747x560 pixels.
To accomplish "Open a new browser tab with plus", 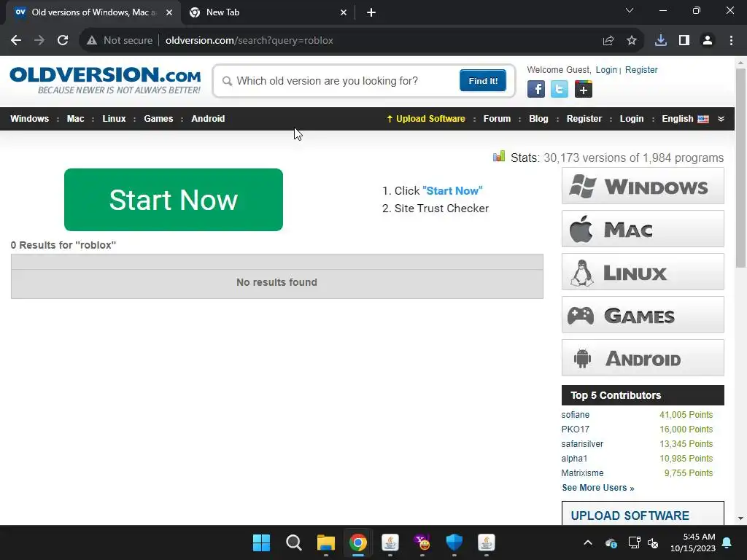I will (x=371, y=12).
